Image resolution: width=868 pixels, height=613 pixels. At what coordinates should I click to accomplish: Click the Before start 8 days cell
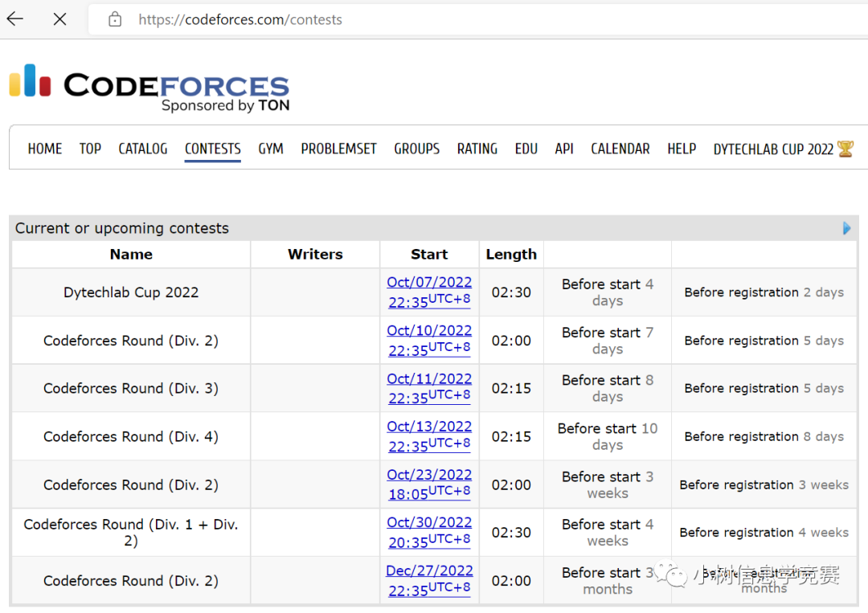[x=608, y=388]
